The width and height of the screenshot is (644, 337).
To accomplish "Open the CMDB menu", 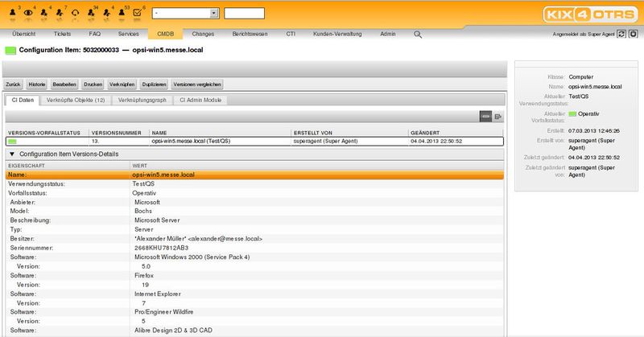I will tap(166, 34).
